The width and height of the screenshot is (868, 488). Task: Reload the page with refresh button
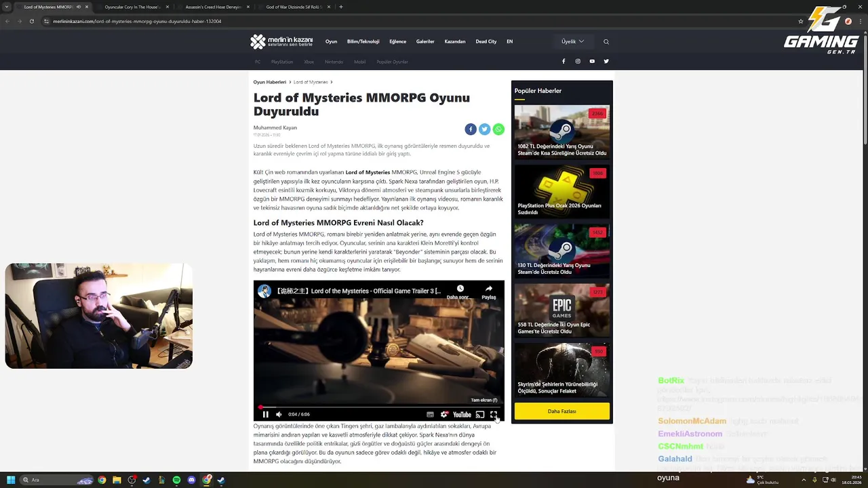pos(31,21)
